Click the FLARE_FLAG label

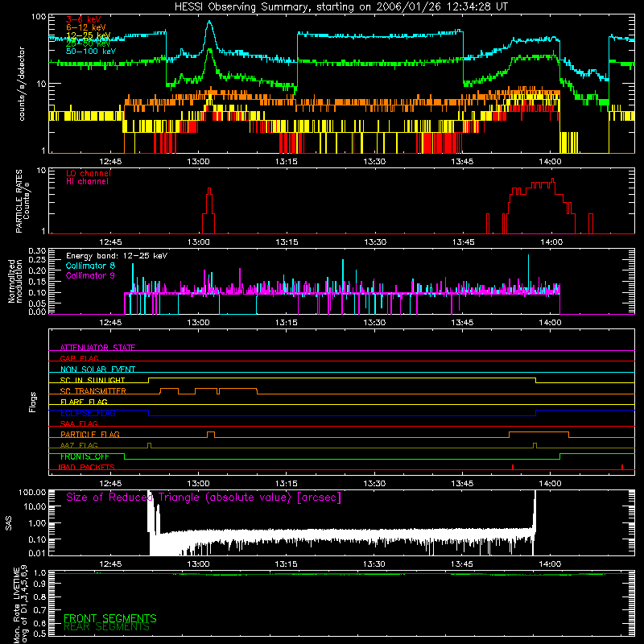84,402
